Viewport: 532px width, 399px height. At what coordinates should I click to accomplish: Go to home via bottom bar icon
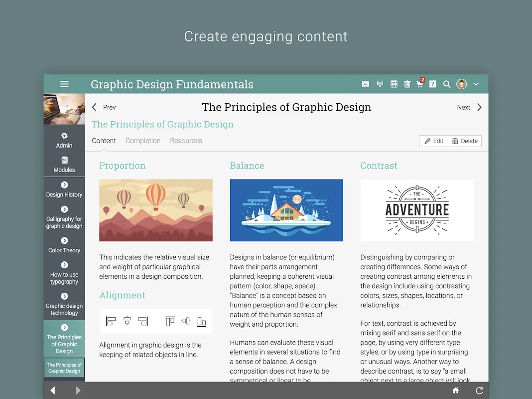(455, 391)
